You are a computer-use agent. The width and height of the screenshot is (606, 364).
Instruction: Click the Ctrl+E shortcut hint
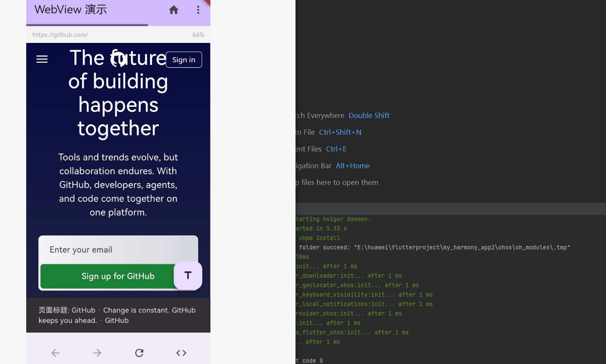[336, 149]
